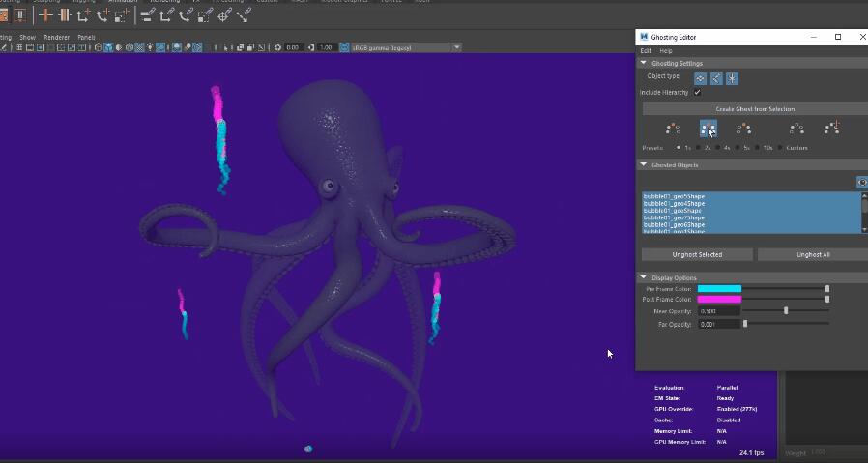Screen dimensions: 868x463
Task: Open Edit menu in Ghosting Editor
Action: point(646,51)
